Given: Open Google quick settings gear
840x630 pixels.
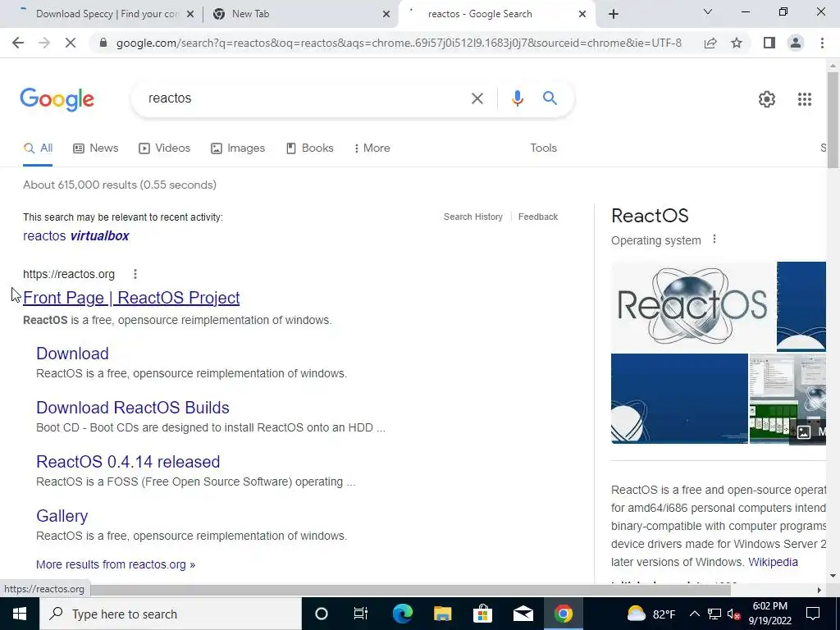Looking at the screenshot, I should [767, 99].
